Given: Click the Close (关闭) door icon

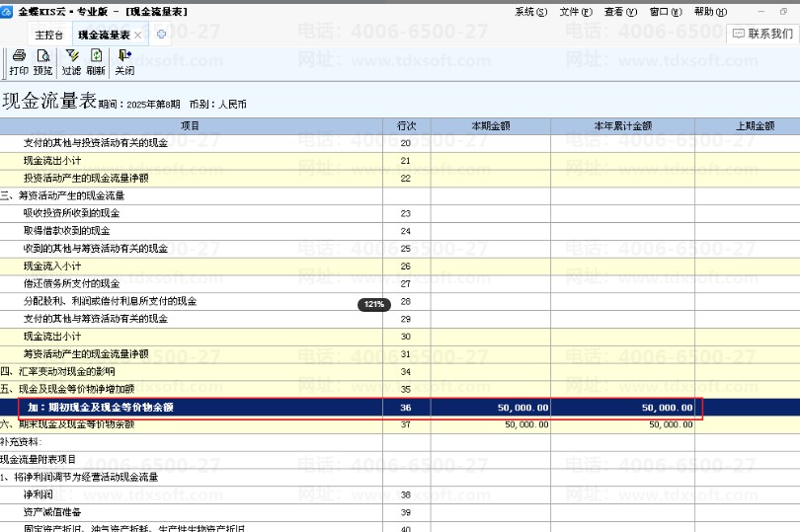Looking at the screenshot, I should pos(124,55).
